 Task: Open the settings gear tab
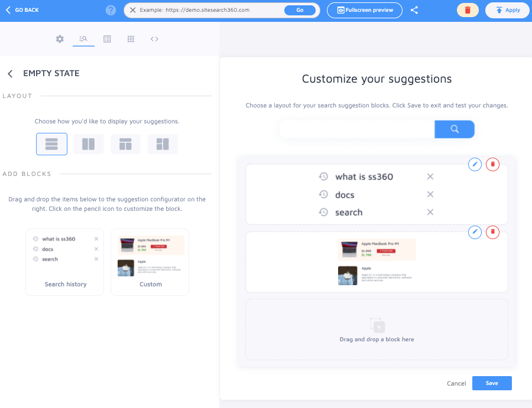coord(59,39)
